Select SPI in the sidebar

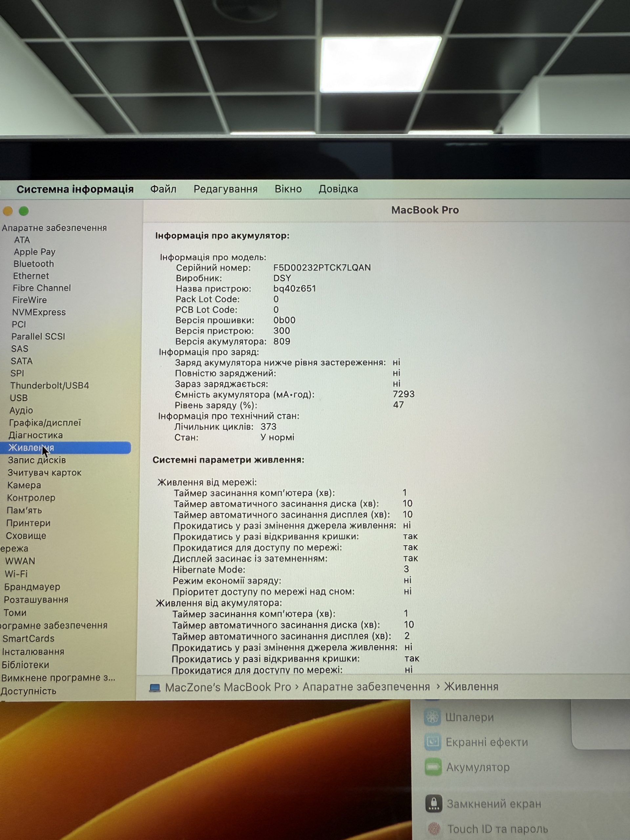(17, 373)
